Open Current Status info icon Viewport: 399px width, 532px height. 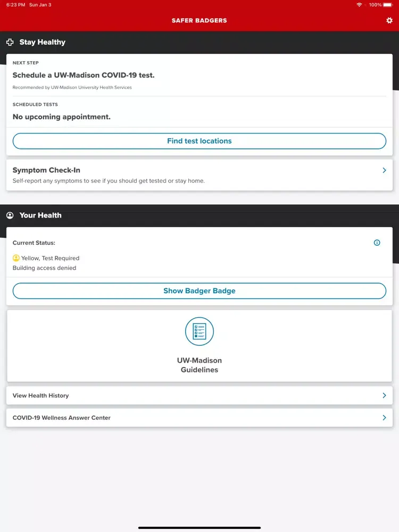tap(377, 243)
